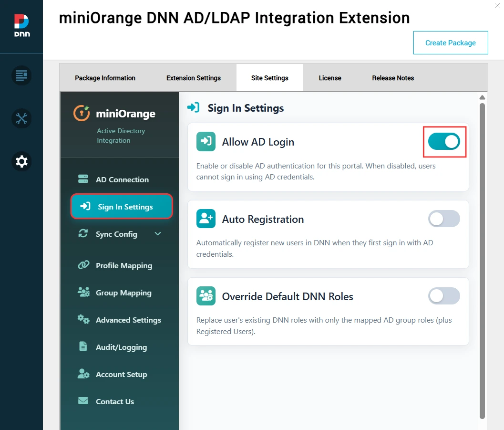Select Sign In Settings sidebar item
The image size is (504, 430).
coord(122,207)
